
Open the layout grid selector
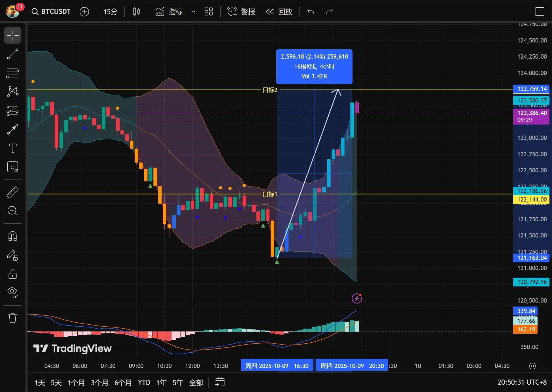click(x=209, y=12)
